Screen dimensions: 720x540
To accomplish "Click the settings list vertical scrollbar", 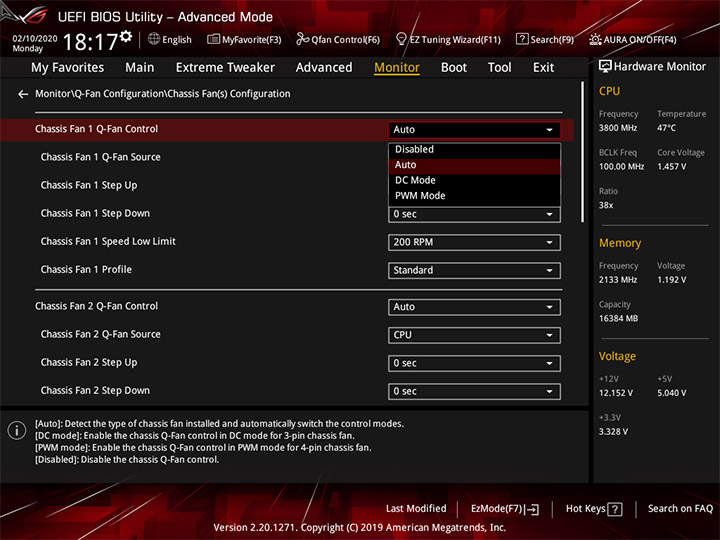I will [x=582, y=152].
